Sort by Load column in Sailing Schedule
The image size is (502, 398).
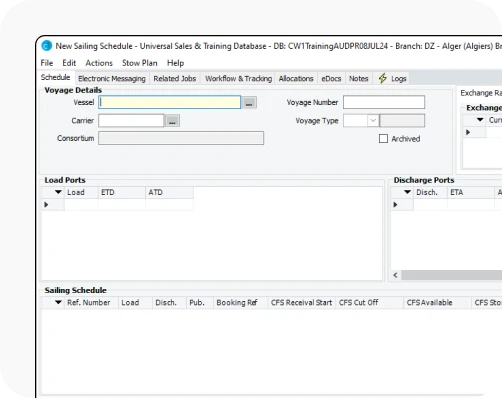click(135, 303)
